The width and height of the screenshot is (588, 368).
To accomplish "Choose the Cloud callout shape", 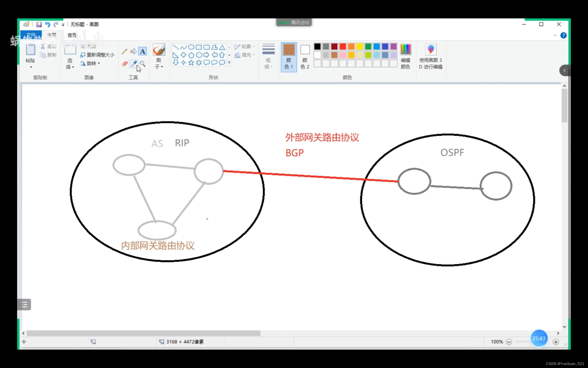I will click(222, 63).
